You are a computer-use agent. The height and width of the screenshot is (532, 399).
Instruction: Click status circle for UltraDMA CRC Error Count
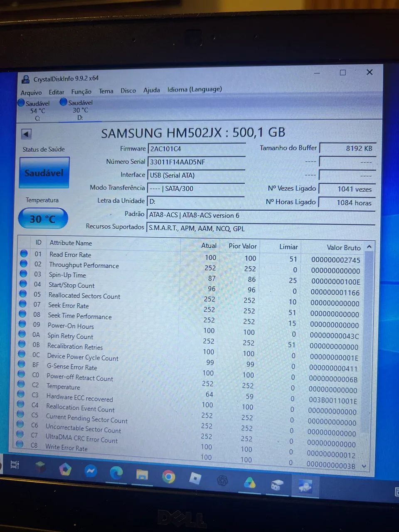tap(20, 434)
